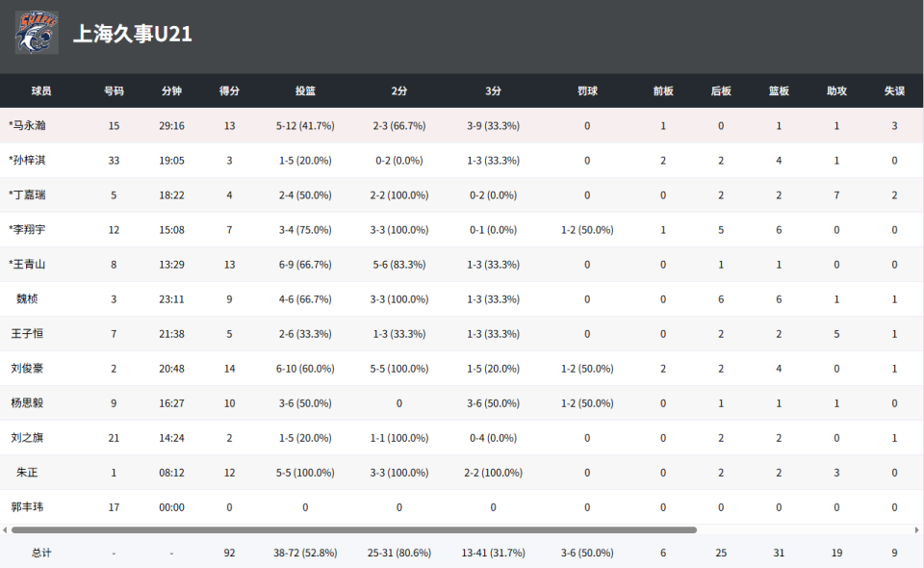Sort by the 号码 column header

tap(114, 90)
